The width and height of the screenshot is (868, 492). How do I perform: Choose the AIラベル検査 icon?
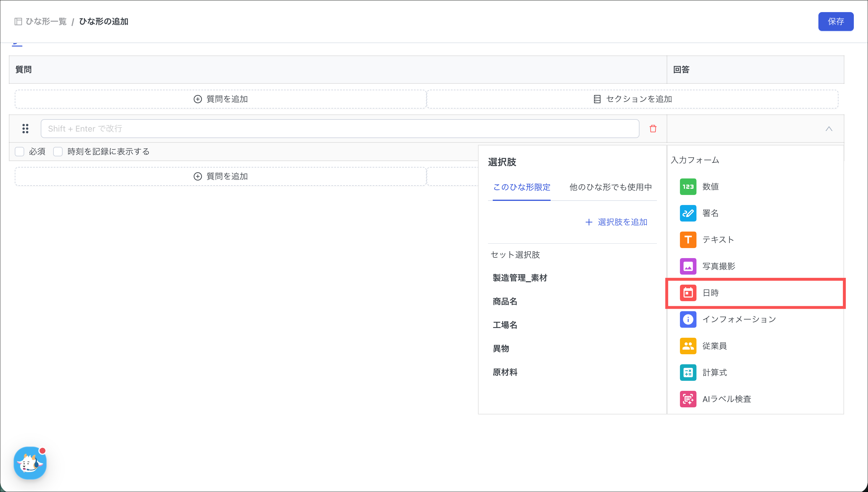[688, 399]
